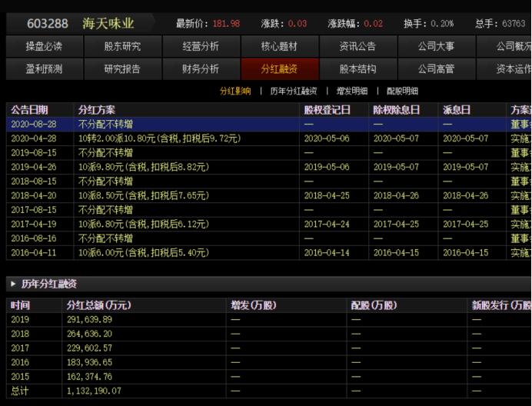
Task: Click the 10转2.00派10.80元 dividend plan
Action: [159, 138]
